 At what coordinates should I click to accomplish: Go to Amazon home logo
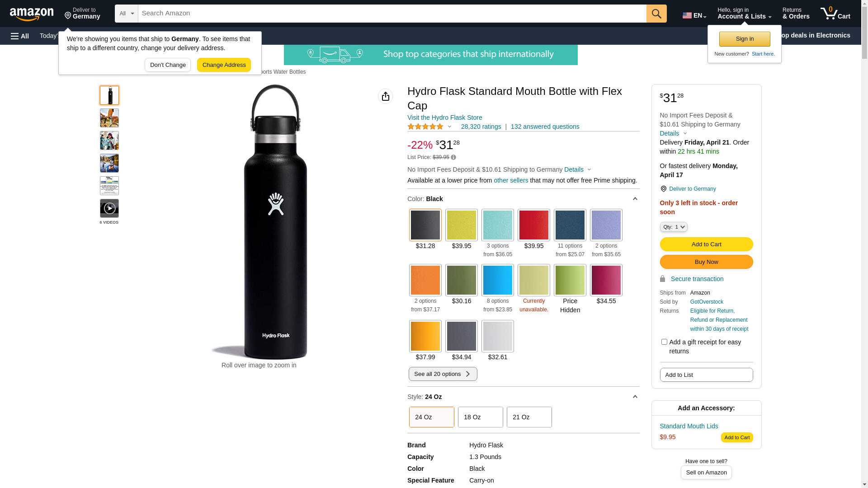click(x=32, y=14)
